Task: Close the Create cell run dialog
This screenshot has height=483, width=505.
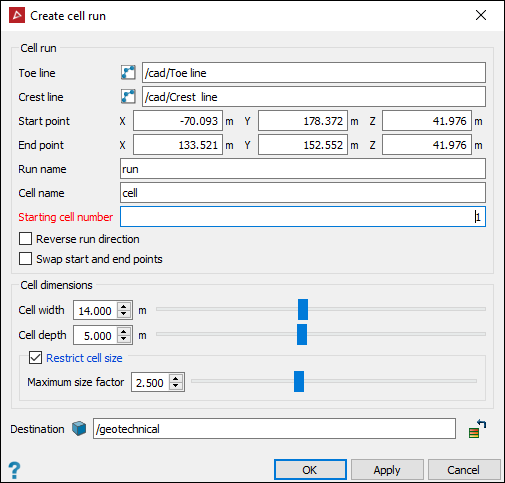Action: 481,15
